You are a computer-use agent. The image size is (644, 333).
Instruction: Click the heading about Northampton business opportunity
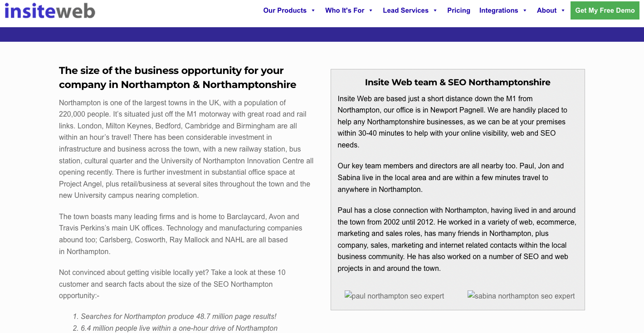178,78
